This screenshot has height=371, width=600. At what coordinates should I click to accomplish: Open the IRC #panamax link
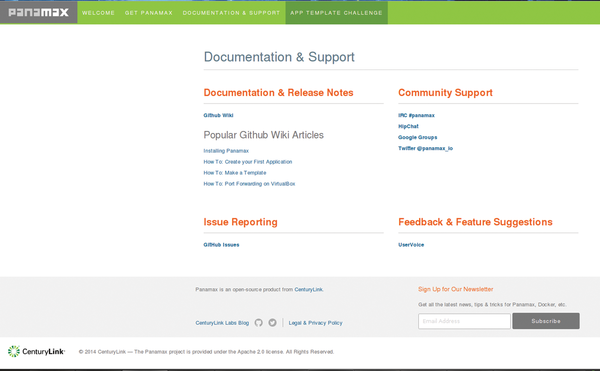coord(416,115)
